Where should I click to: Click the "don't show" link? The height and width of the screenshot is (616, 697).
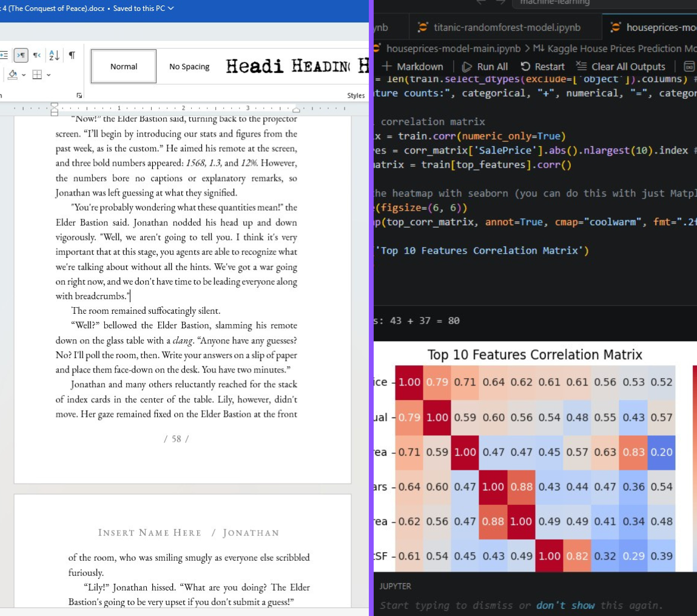[565, 605]
